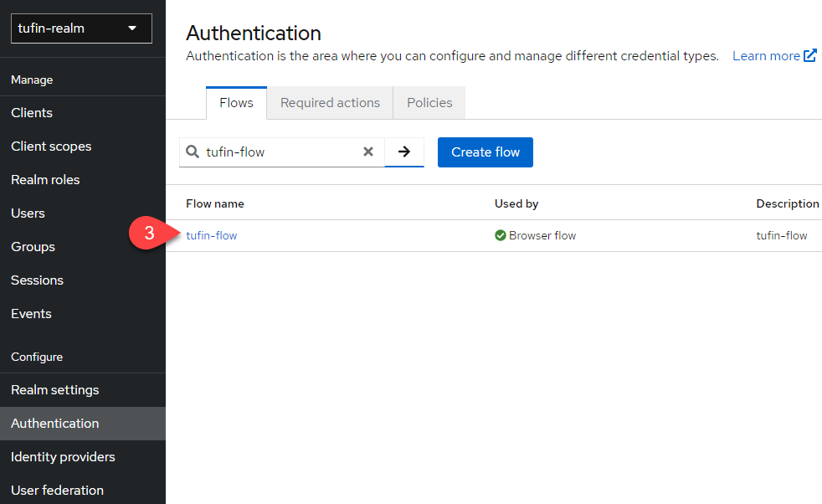Open Identity providers settings

pyautogui.click(x=63, y=457)
